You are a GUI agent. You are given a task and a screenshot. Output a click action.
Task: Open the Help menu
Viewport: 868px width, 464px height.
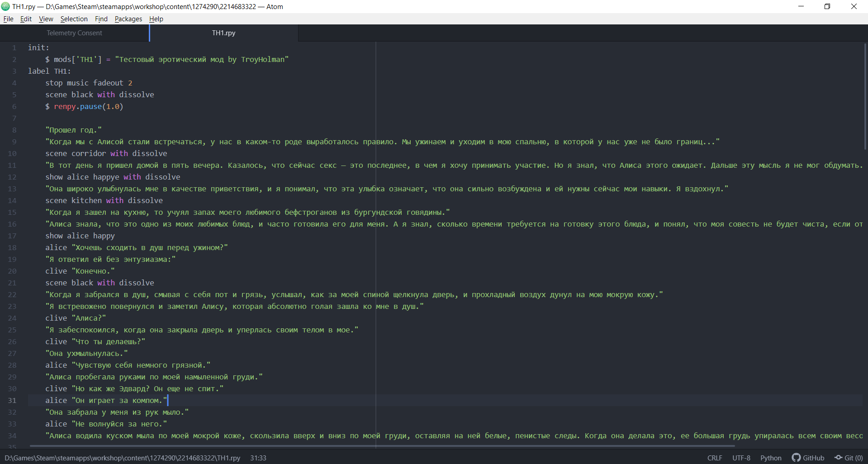pyautogui.click(x=156, y=19)
